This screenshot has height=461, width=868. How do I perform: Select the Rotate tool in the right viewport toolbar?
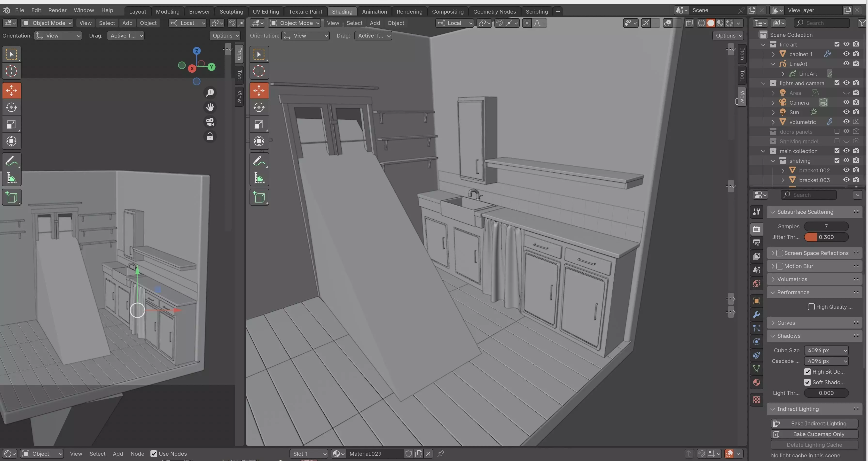pyautogui.click(x=259, y=108)
